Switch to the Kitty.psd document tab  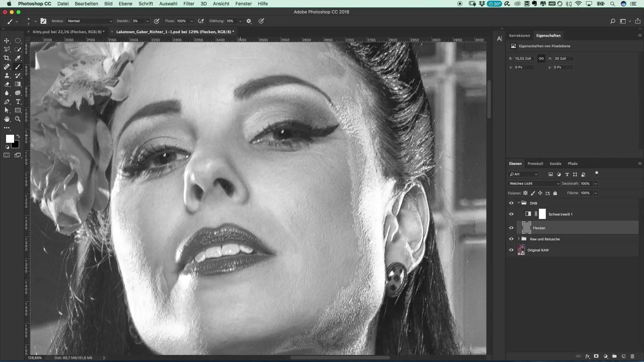[x=68, y=32]
